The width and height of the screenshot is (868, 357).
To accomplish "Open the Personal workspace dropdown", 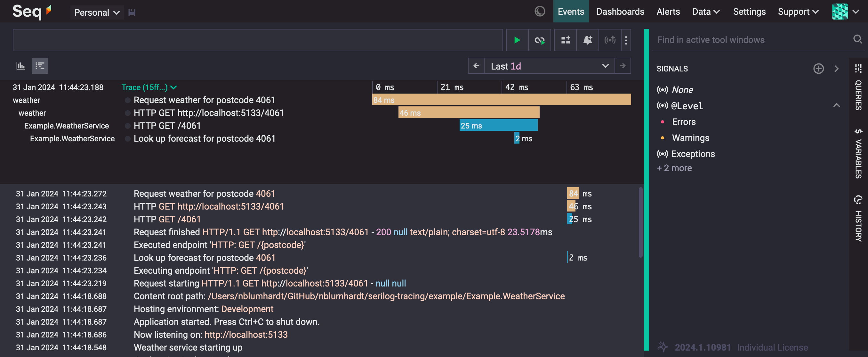I will (97, 12).
